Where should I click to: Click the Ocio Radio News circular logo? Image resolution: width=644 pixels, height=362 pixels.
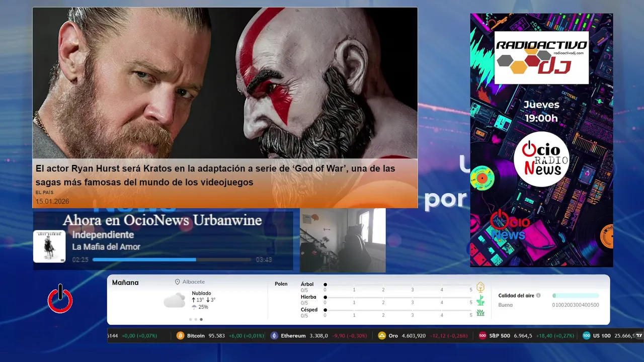tap(541, 159)
